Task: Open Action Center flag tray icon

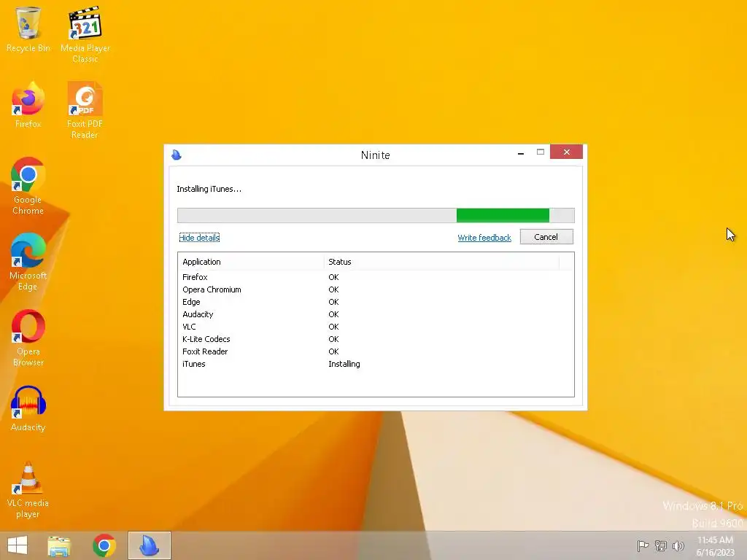Action: 643,545
